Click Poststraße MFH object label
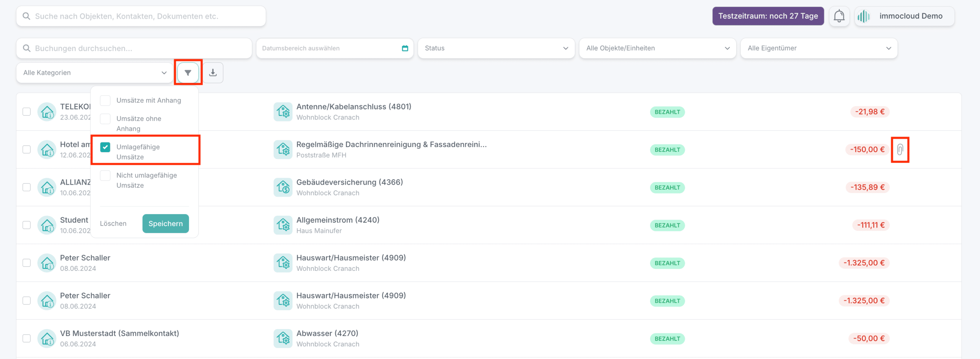Screen dimensions: 980x359 321,155
